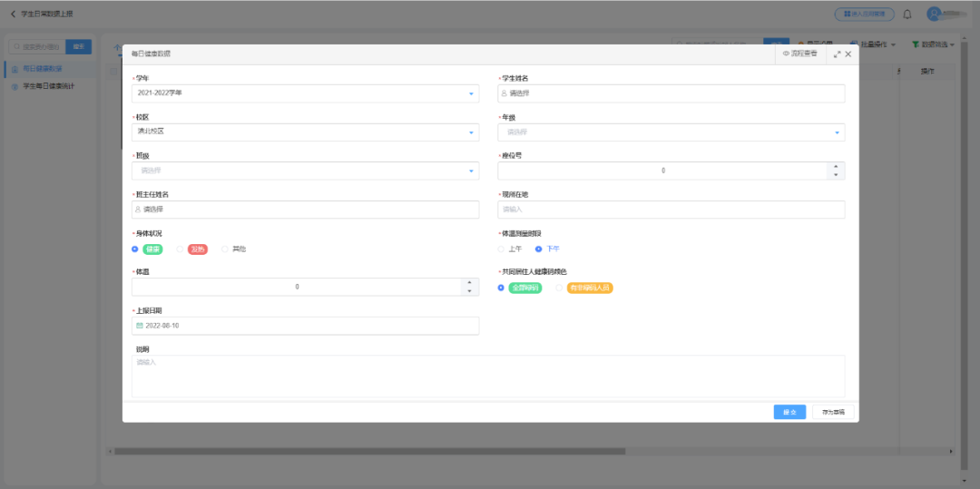Click the person icon in 学生姓名 field

(505, 93)
